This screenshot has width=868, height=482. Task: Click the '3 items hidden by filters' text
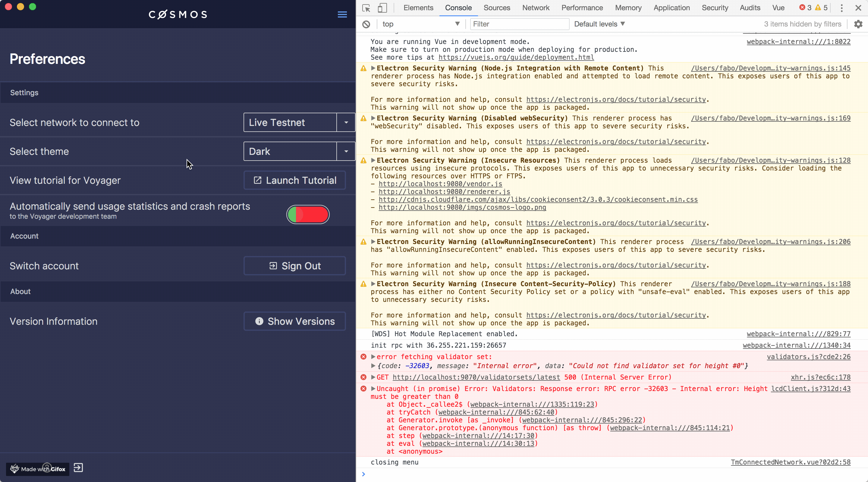coord(802,24)
